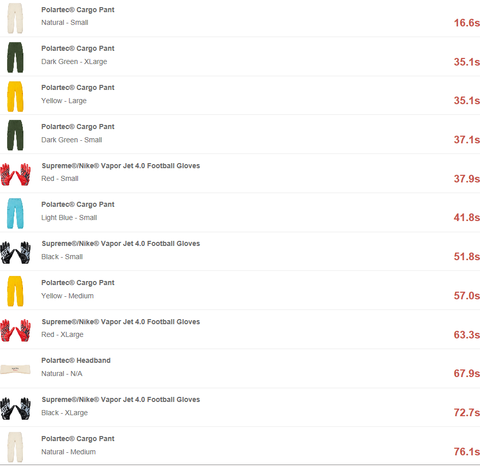Click the "Black - XLarge" variant text

64,413
